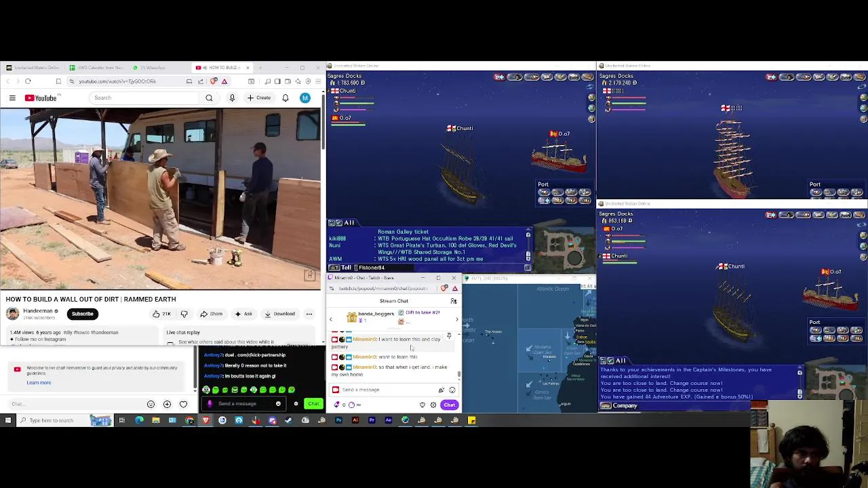Image resolution: width=868 pixels, height=488 pixels.
Task: Download the YouTube video
Action: click(x=280, y=314)
